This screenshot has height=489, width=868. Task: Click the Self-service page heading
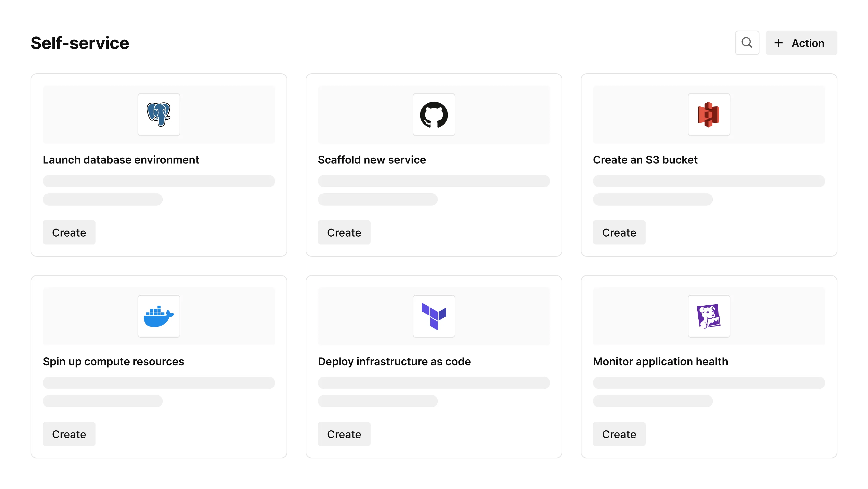(80, 43)
